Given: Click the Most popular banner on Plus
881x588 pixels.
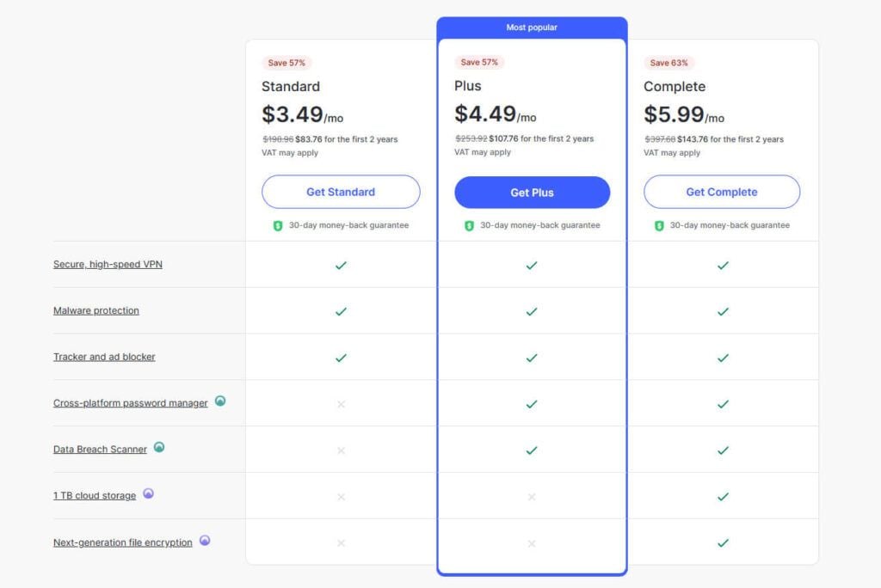Looking at the screenshot, I should (x=532, y=28).
